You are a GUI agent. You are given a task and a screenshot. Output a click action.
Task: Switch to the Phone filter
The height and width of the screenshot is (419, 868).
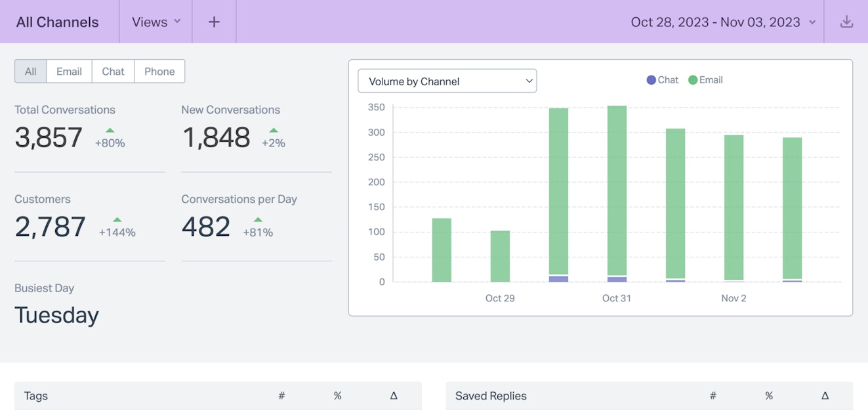tap(159, 72)
